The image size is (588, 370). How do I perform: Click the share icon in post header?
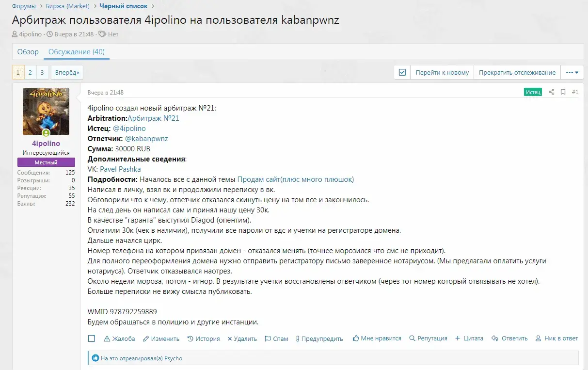pyautogui.click(x=551, y=92)
